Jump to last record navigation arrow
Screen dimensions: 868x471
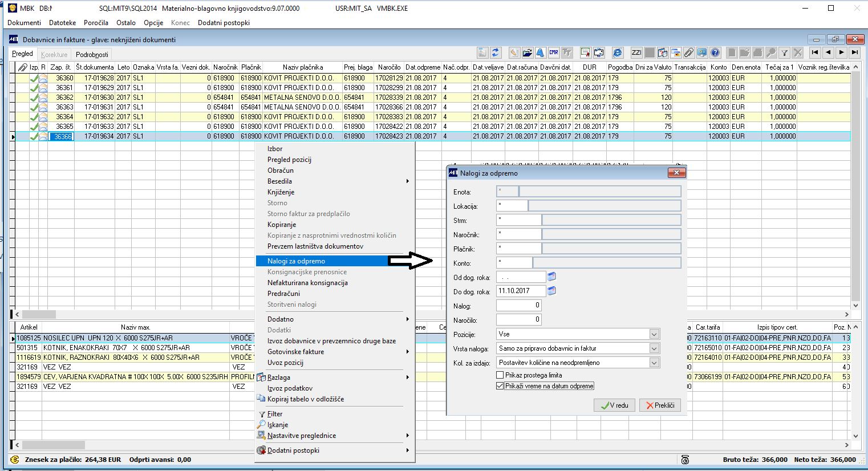[x=854, y=52]
